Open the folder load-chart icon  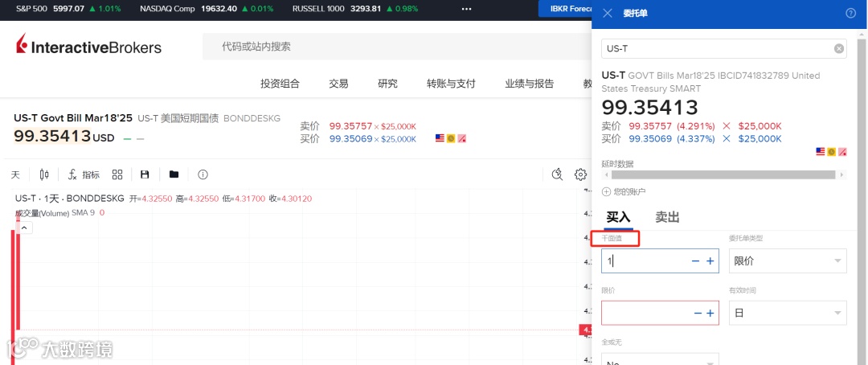174,175
